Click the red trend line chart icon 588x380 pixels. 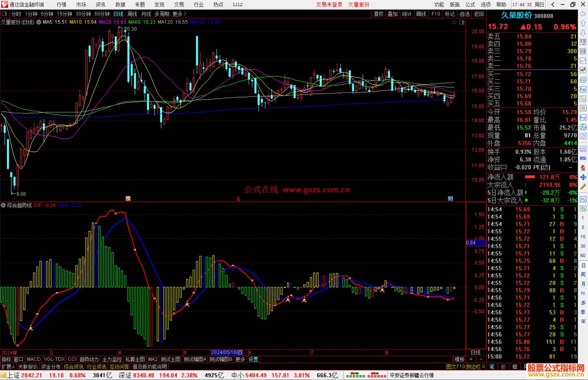[583, 60]
